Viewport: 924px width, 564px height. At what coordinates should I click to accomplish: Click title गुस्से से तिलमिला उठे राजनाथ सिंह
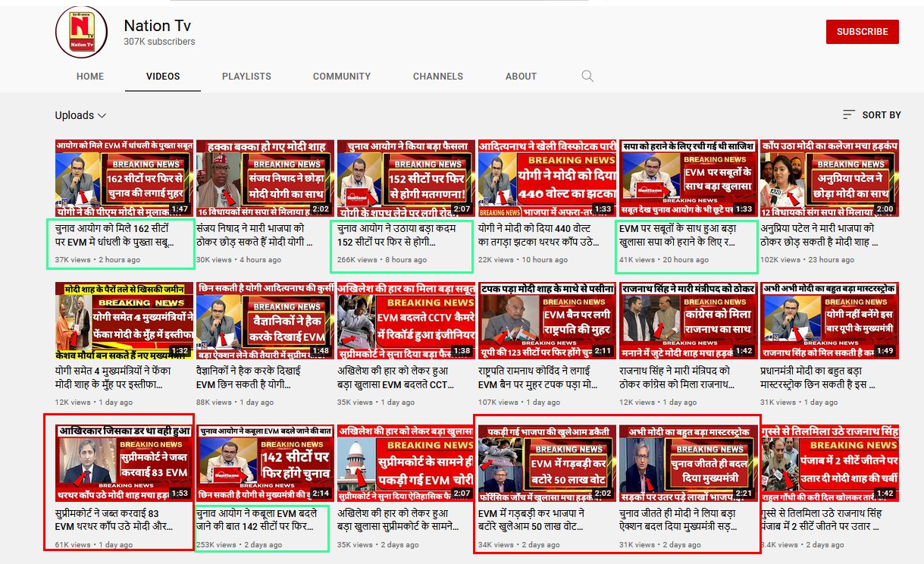[x=822, y=520]
